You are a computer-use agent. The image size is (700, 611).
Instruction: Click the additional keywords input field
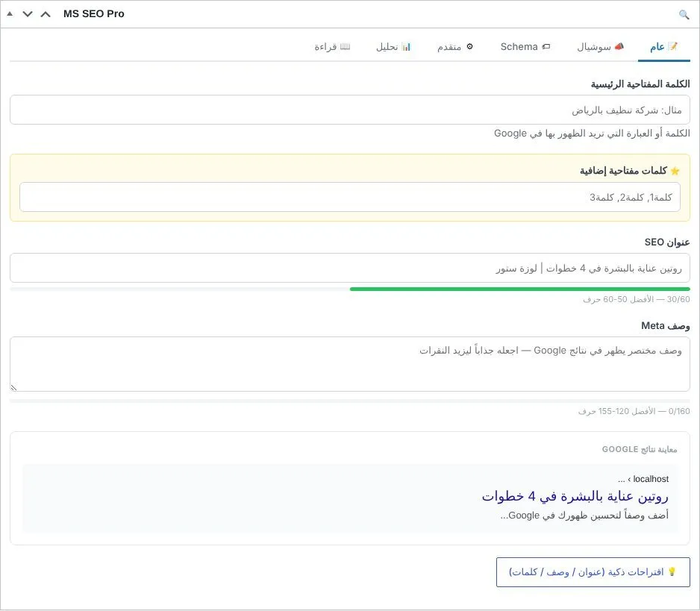click(x=350, y=197)
